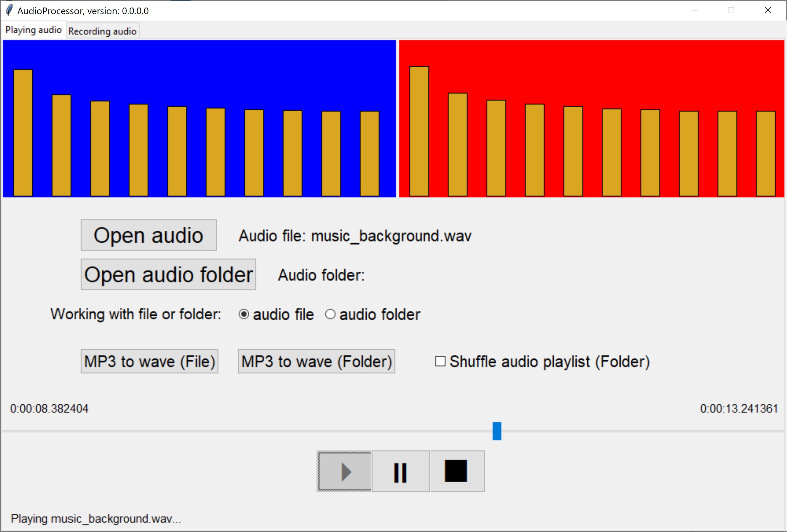This screenshot has height=532, width=787.
Task: Click the Open audio button
Action: click(x=148, y=235)
